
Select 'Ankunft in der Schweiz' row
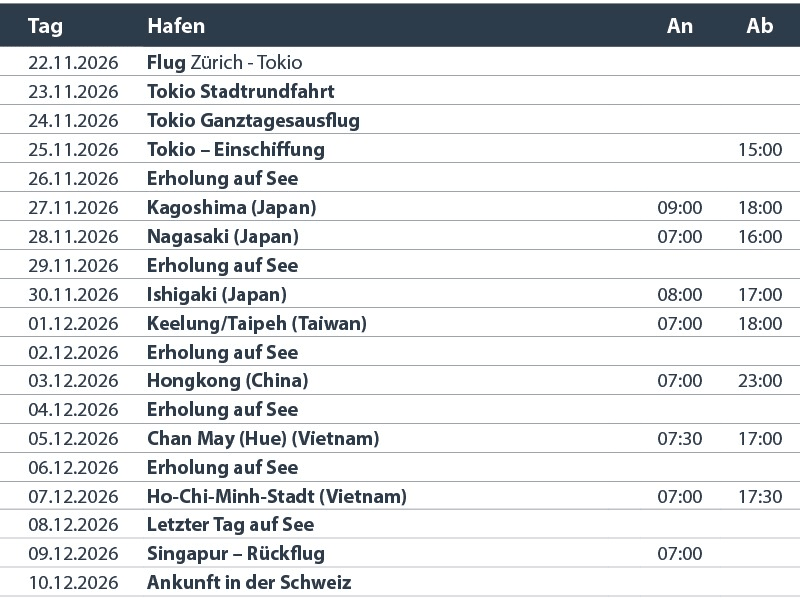(249, 583)
